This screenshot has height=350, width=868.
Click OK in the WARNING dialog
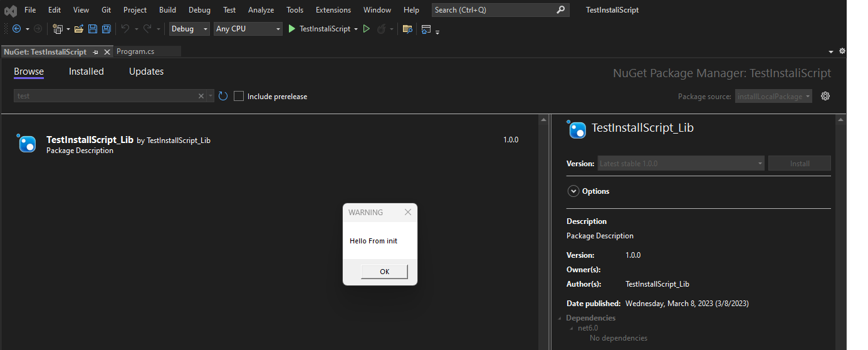click(x=384, y=272)
